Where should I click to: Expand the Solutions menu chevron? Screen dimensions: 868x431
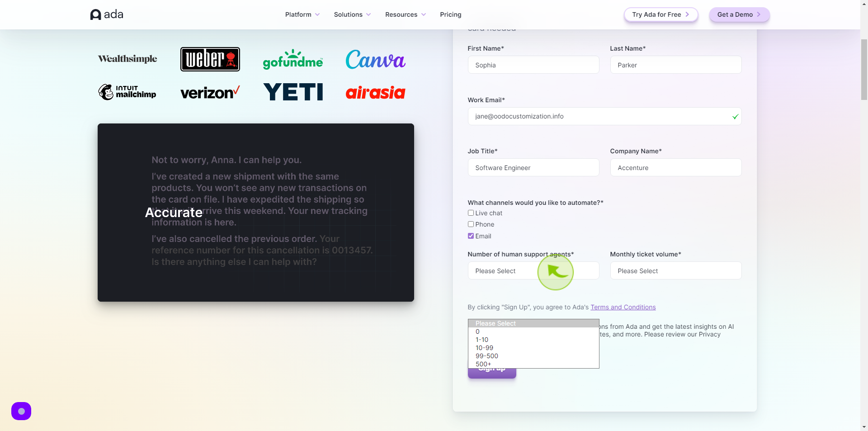(368, 14)
